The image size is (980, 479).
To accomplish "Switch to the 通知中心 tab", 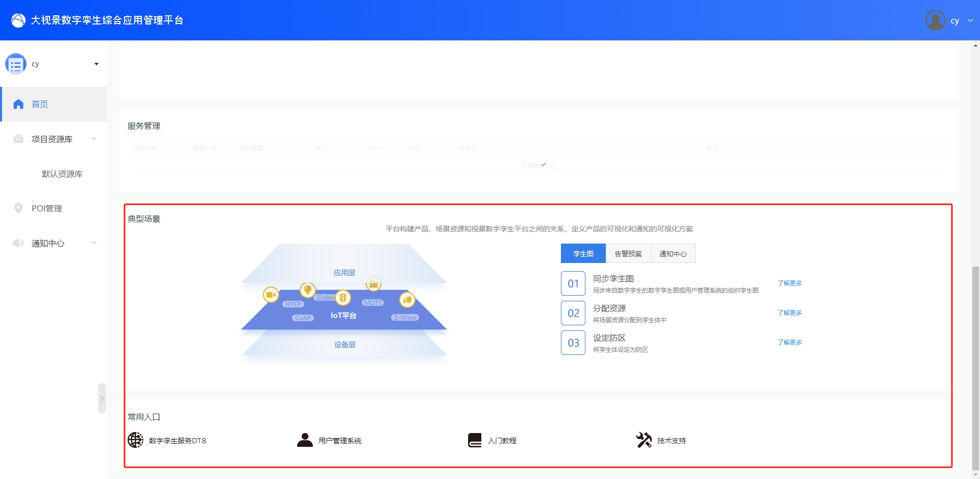I will click(673, 253).
